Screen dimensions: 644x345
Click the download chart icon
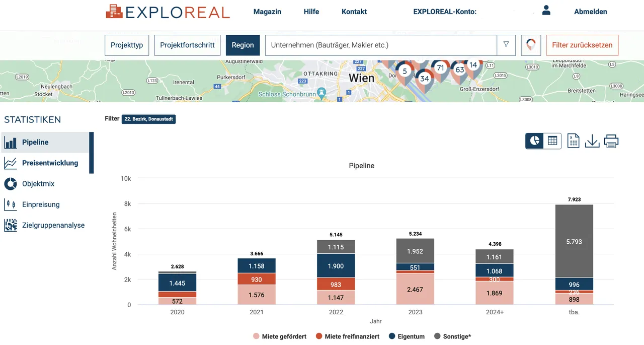click(592, 141)
